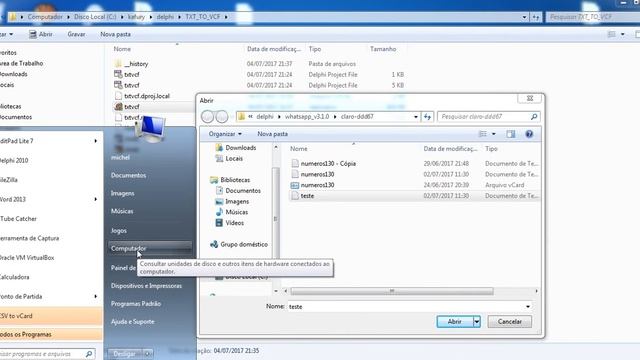Open Dispositivos e Impressoras in Start menu
640x360 pixels.
click(146, 286)
